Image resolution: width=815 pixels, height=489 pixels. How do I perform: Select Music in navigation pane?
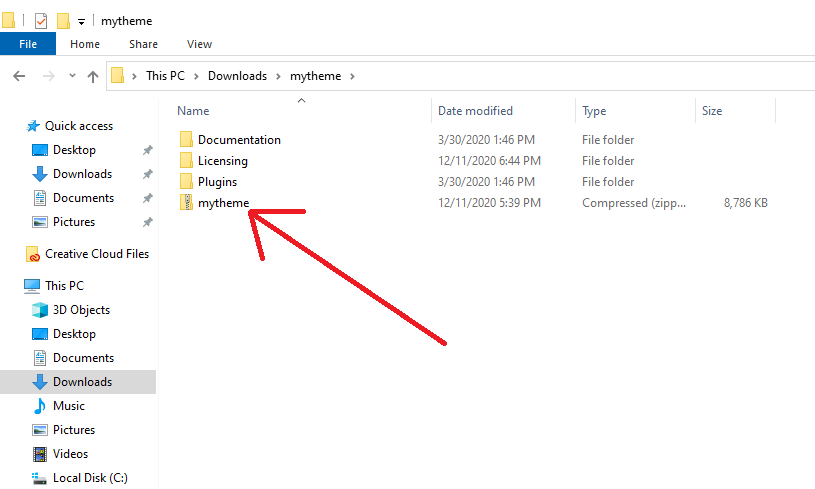coord(68,406)
